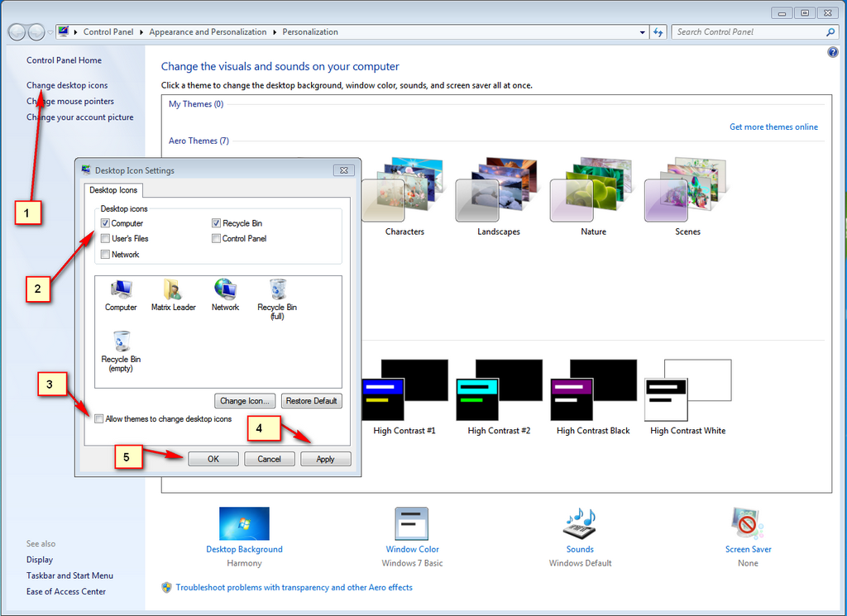This screenshot has width=847, height=616.
Task: Open Window Color settings icon
Action: [x=412, y=523]
